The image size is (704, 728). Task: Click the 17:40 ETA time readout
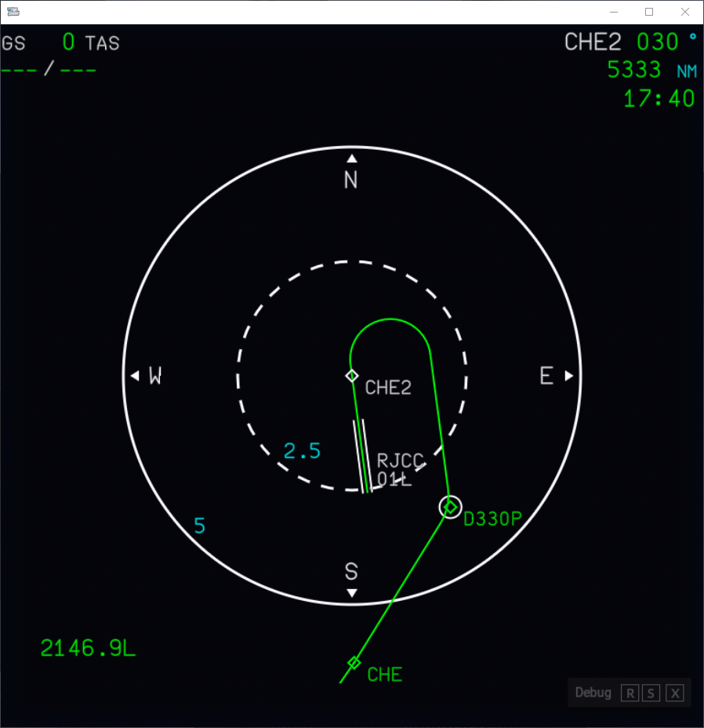coord(659,99)
